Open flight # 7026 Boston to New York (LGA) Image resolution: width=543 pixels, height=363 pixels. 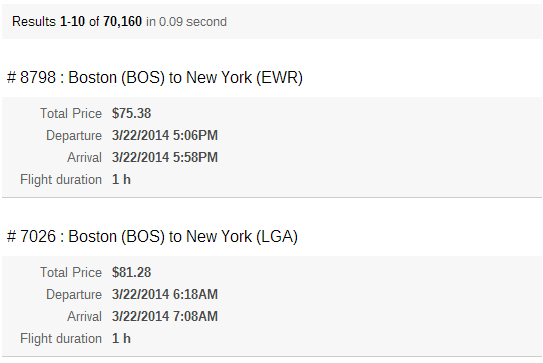[152, 237]
